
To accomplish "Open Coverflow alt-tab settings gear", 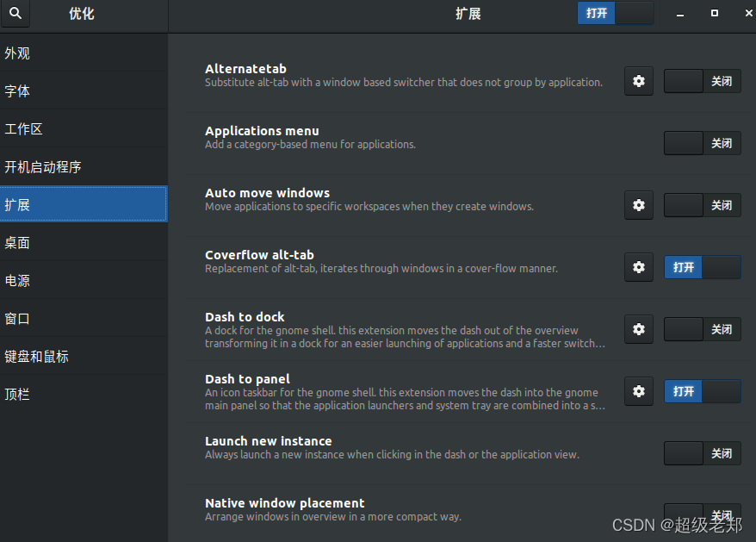I will pyautogui.click(x=638, y=267).
